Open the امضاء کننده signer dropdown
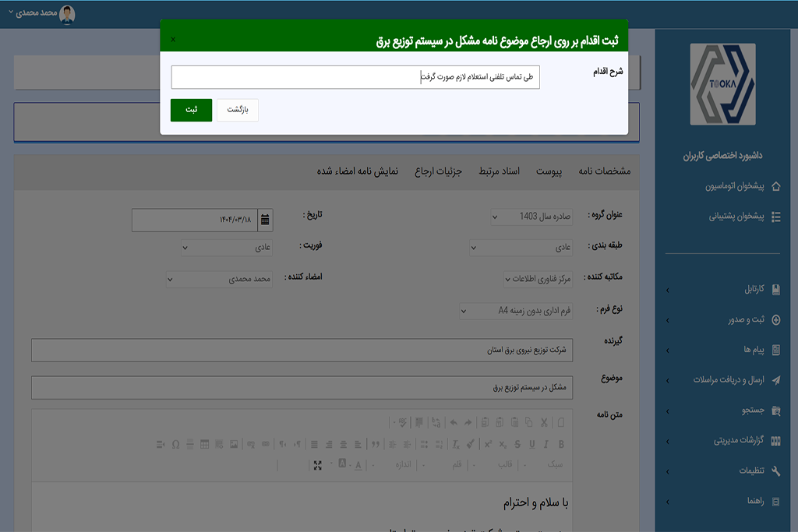 220,279
